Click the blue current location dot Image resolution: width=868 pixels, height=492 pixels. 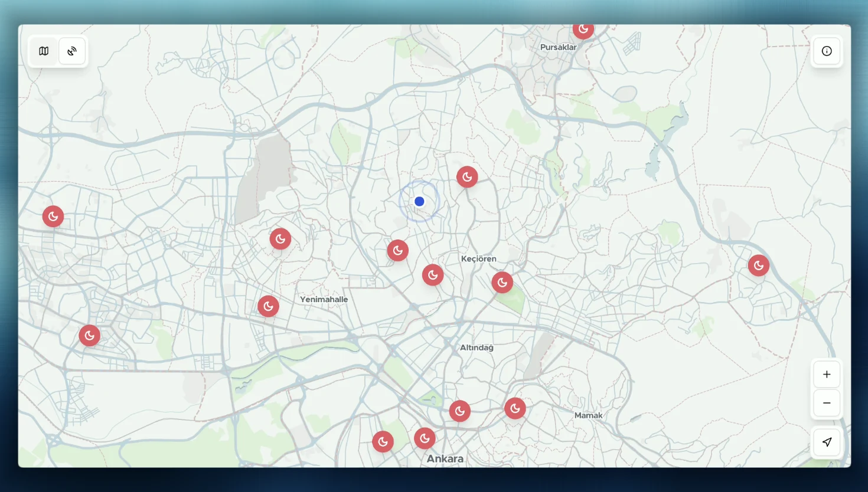pyautogui.click(x=419, y=202)
